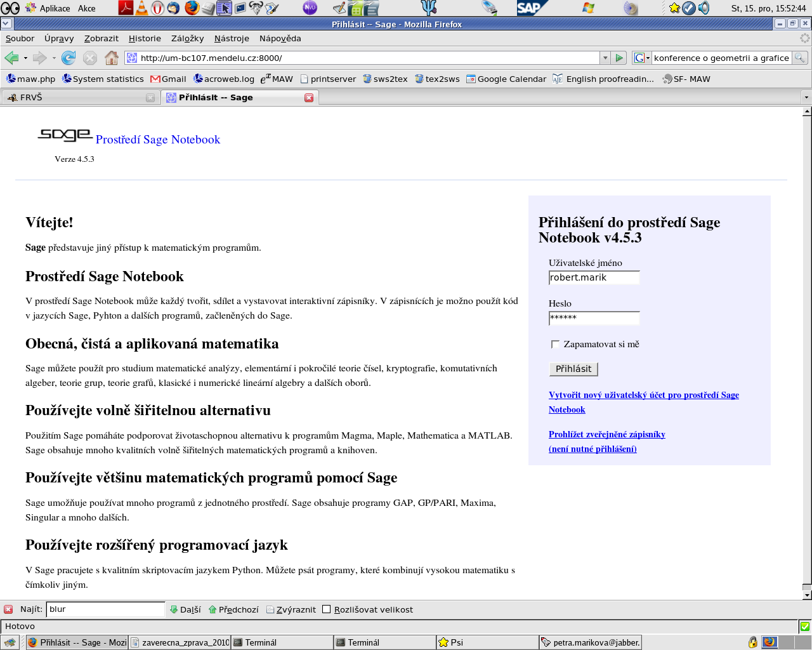This screenshot has width=812, height=650.
Task: Click the green Go arrow beside address bar
Action: [620, 58]
